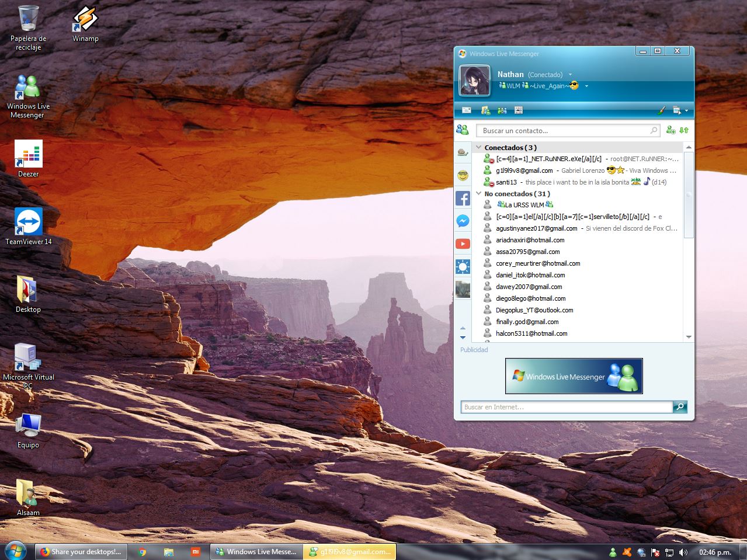747x560 pixels.
Task: Select the Windows Live Messenger desktop shortcut
Action: click(28, 97)
